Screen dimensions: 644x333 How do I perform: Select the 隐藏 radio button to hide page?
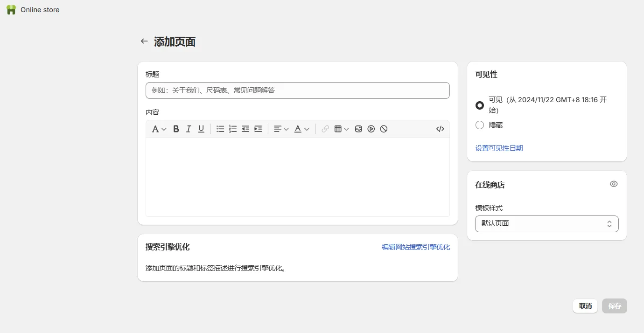coord(479,125)
